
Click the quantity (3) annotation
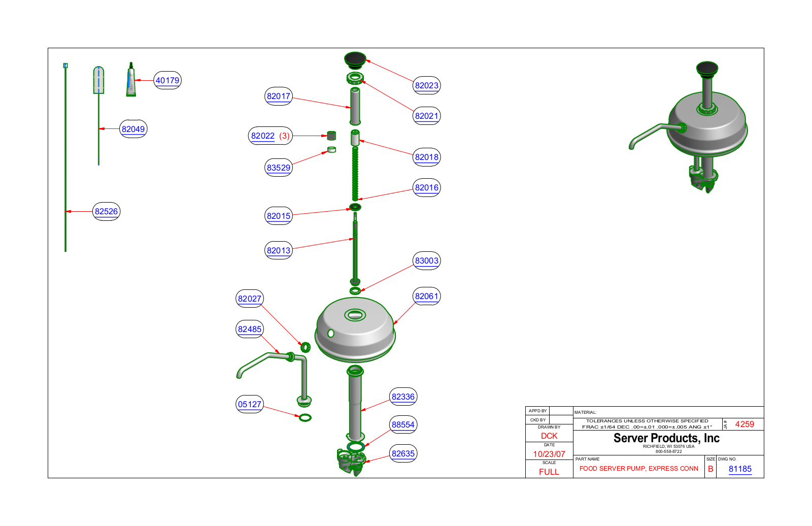tap(285, 136)
